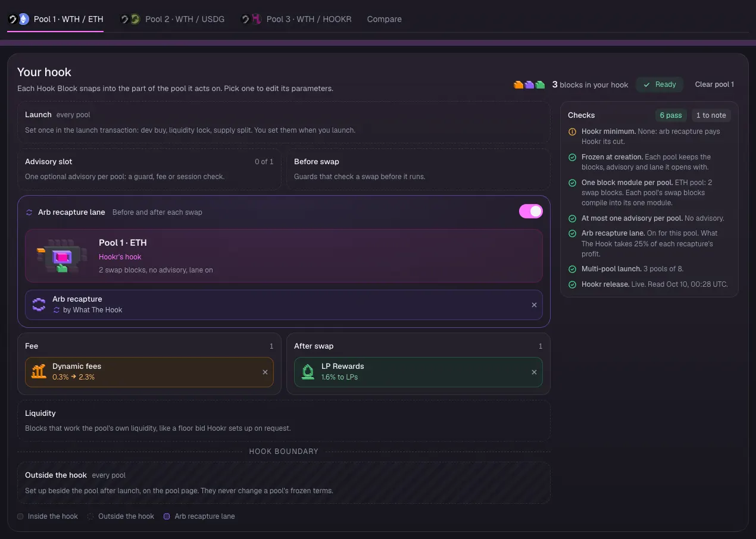Click the Arb recapture block icon

(x=39, y=305)
